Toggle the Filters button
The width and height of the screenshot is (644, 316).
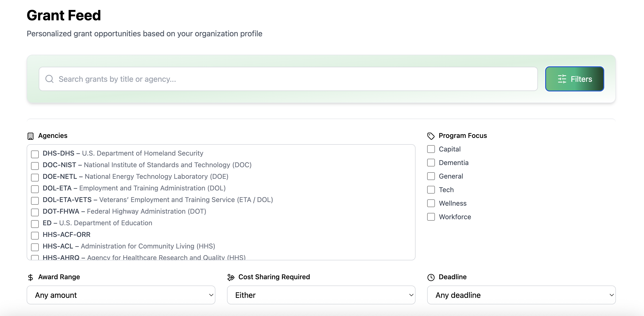(x=574, y=79)
